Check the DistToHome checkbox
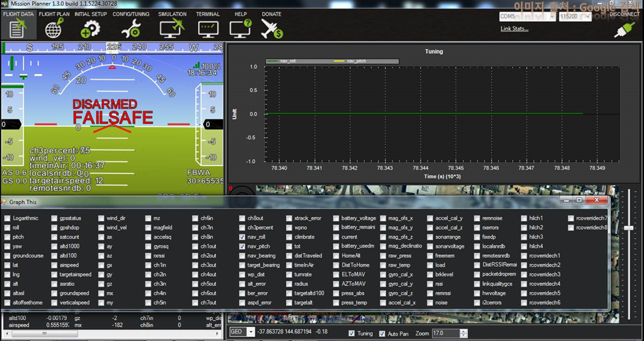 click(336, 265)
